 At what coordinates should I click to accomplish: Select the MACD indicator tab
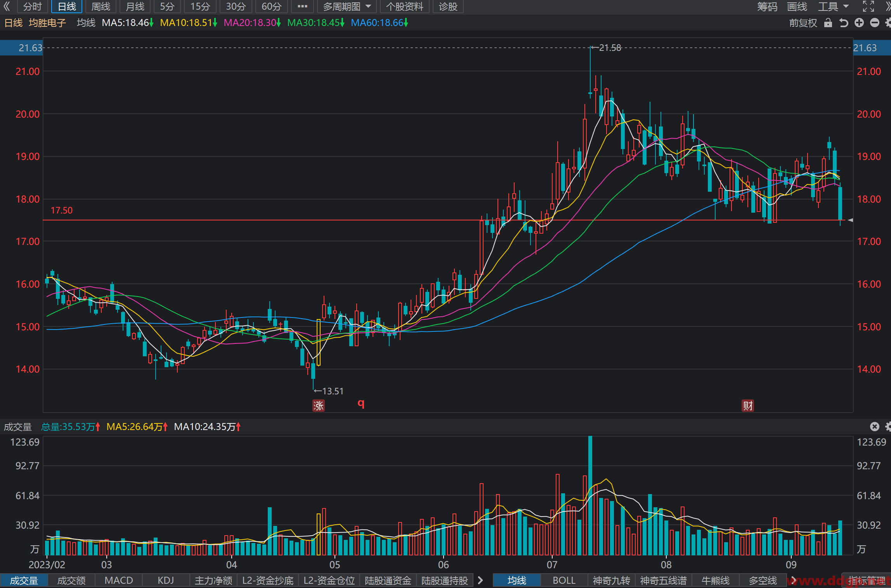[119, 581]
